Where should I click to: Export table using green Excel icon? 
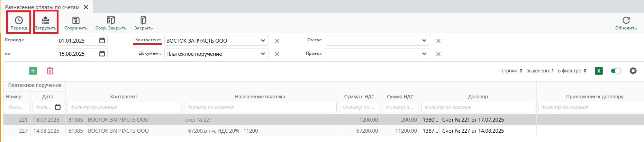click(599, 71)
